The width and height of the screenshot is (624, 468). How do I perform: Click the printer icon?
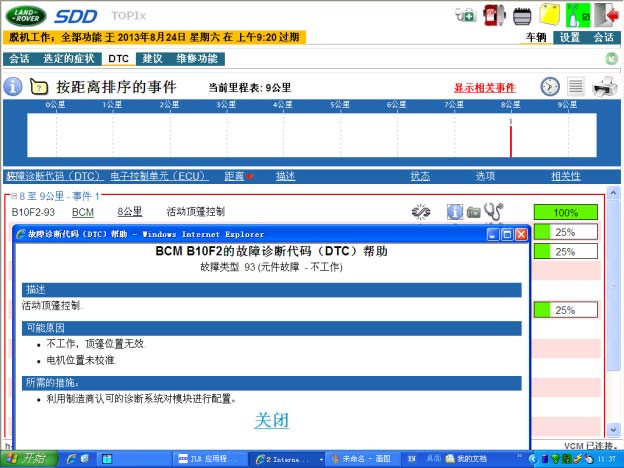604,86
